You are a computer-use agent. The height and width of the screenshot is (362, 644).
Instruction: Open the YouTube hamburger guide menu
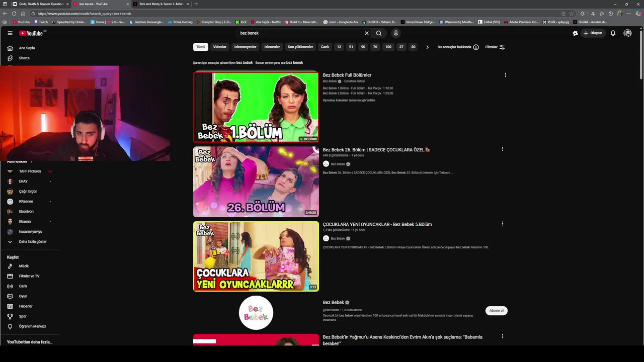pyautogui.click(x=10, y=33)
